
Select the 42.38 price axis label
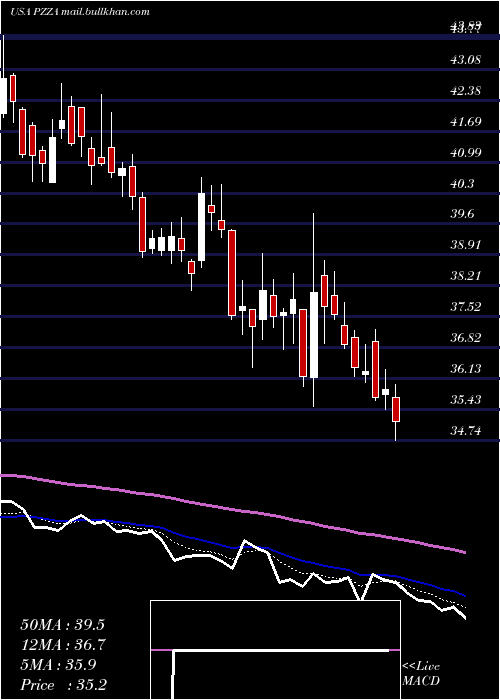tap(466, 91)
